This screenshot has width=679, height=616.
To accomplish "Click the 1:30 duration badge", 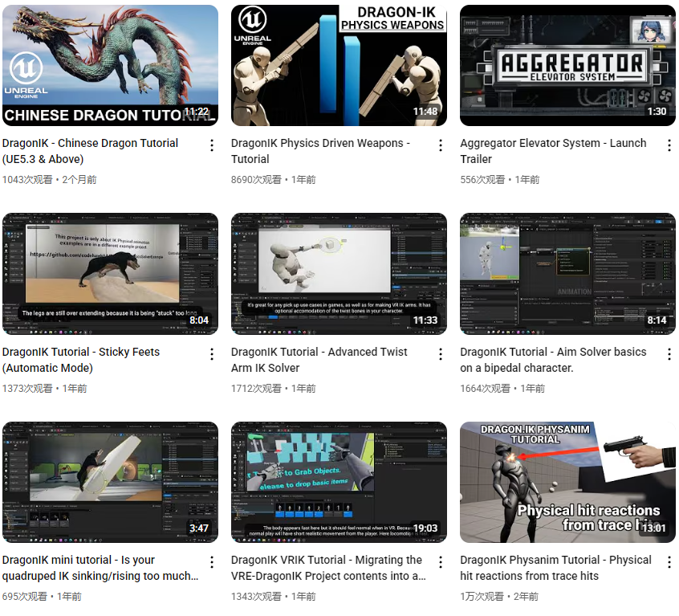I will click(x=657, y=112).
